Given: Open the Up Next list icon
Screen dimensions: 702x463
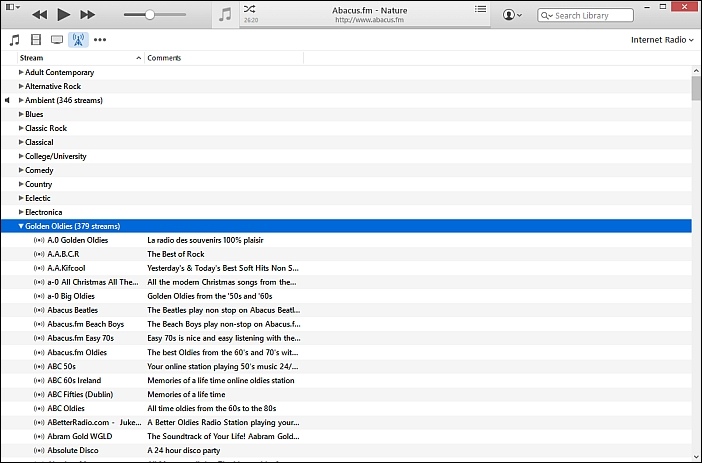Looking at the screenshot, I should pos(480,9).
